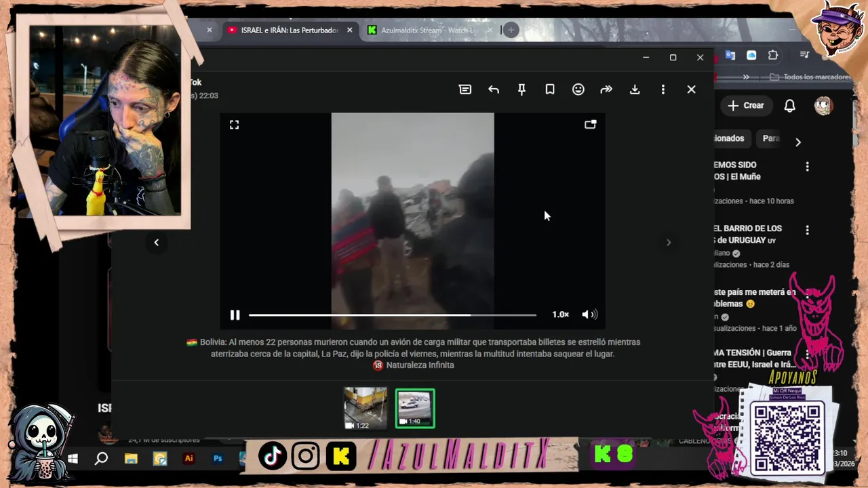Viewport: 868px width, 488px height.
Task: Mute the video with the speaker icon
Action: click(589, 314)
